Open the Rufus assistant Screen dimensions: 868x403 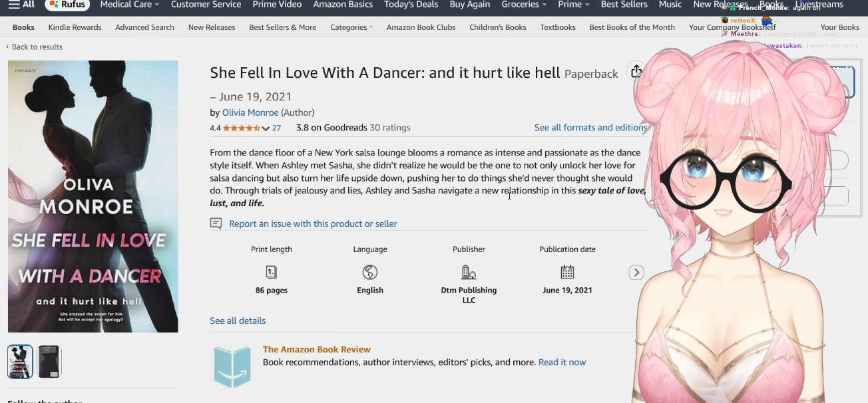tap(67, 5)
